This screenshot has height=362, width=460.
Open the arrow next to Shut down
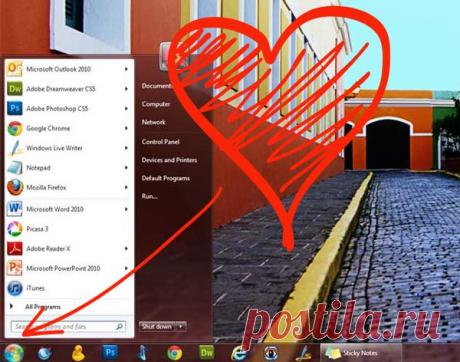coord(181,326)
